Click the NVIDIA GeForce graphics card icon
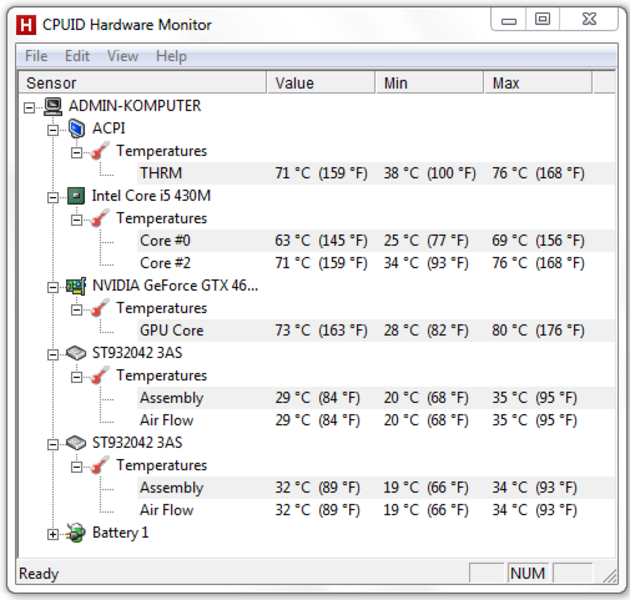Image resolution: width=630 pixels, height=600 pixels. (x=76, y=286)
